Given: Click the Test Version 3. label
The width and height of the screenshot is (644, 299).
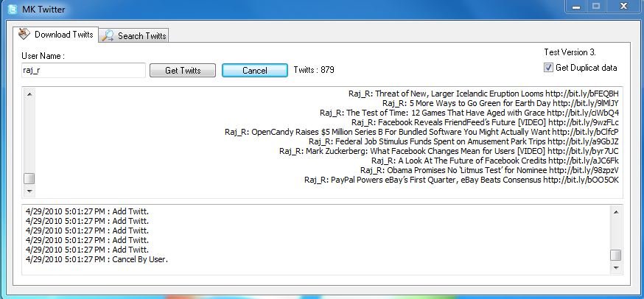Looking at the screenshot, I should (570, 52).
